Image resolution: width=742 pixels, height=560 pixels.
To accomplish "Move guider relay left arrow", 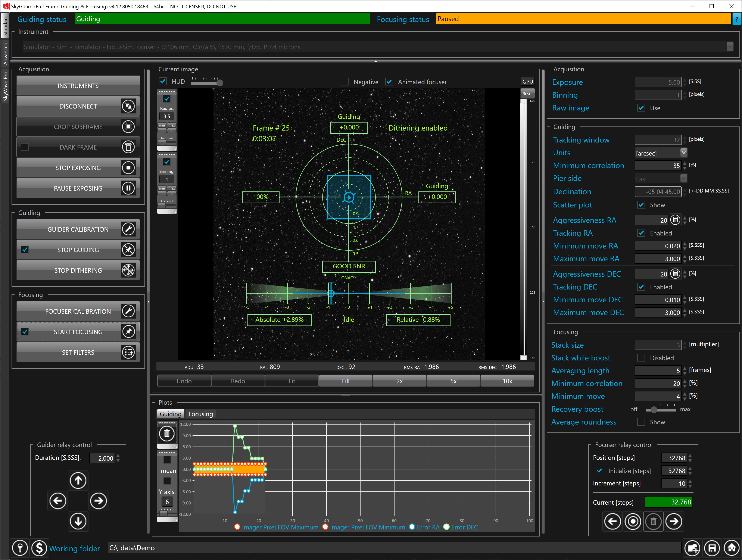I will point(58,501).
